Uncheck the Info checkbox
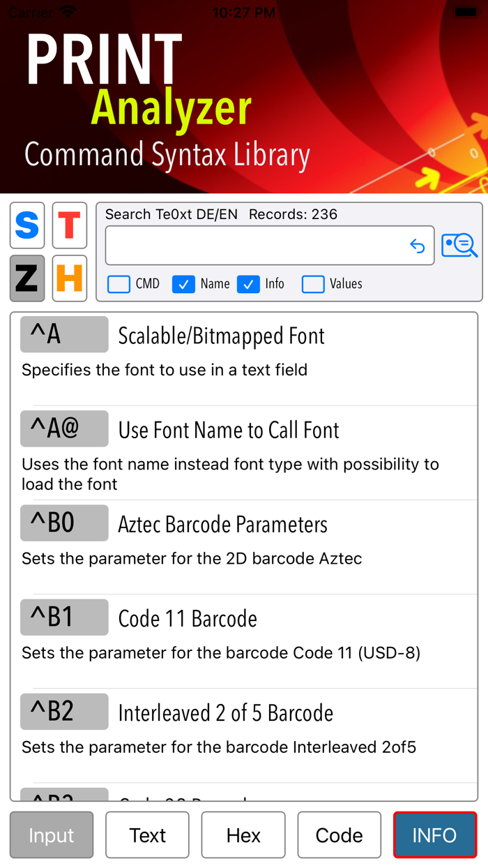The height and width of the screenshot is (868, 488). point(248,284)
